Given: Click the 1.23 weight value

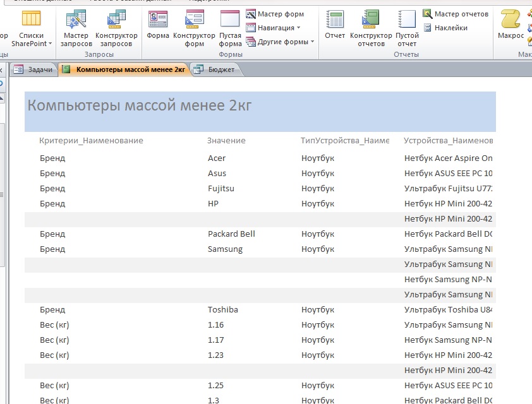Looking at the screenshot, I should 216,355.
